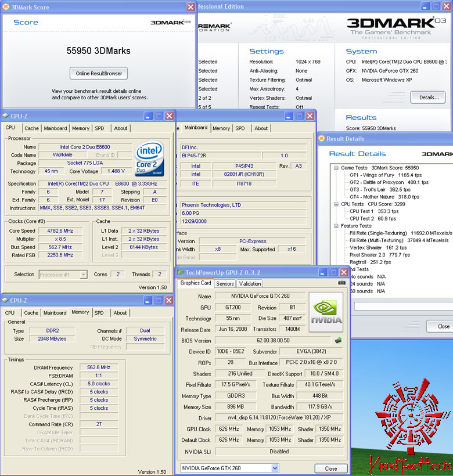The image size is (453, 476).
Task: Switch to Cache tab in top CPU-Z
Action: click(x=31, y=128)
